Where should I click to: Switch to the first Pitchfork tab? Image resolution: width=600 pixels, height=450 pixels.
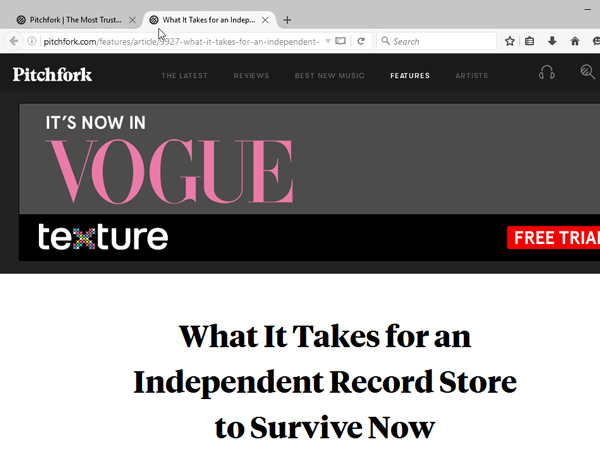[70, 19]
